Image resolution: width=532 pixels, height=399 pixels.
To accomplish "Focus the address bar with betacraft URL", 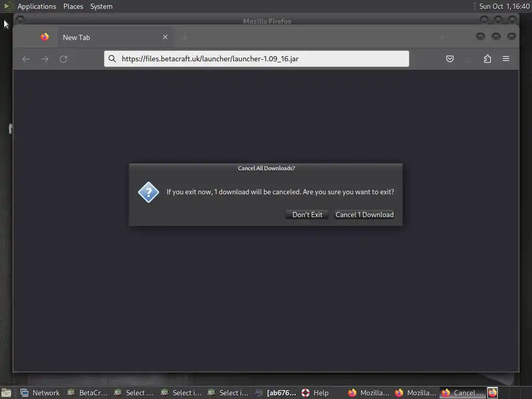I will click(x=257, y=59).
